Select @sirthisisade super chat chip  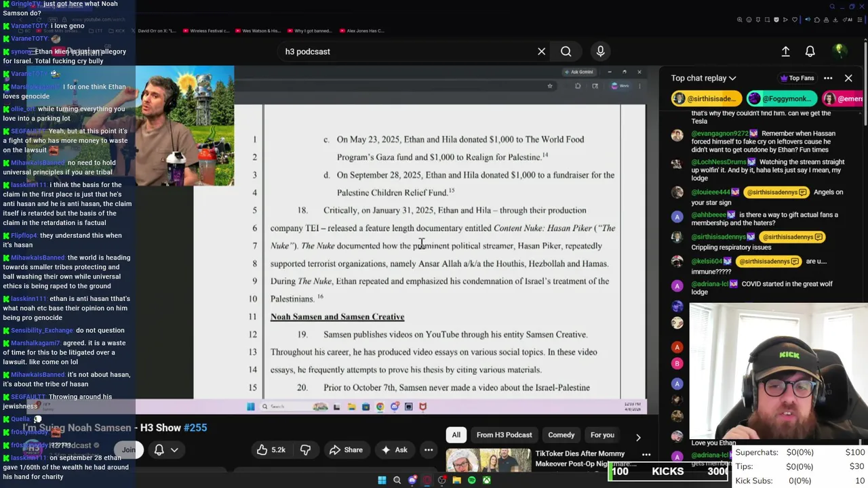point(707,99)
